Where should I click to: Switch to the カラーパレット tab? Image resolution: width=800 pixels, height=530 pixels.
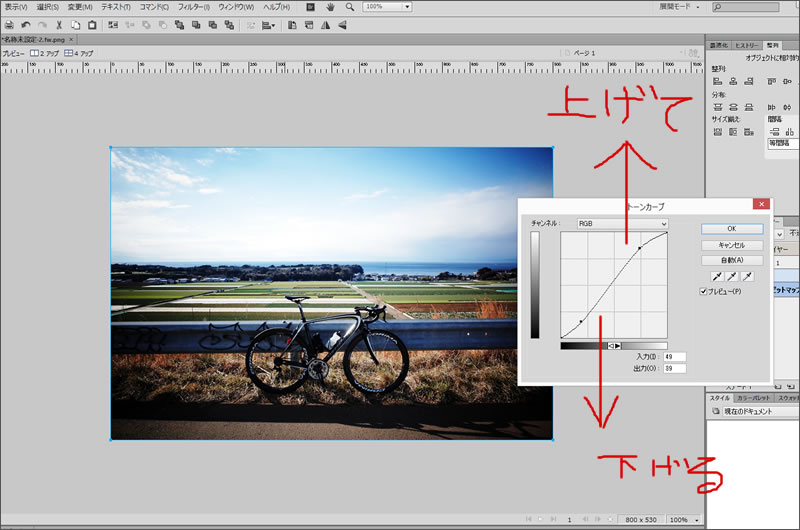753,398
